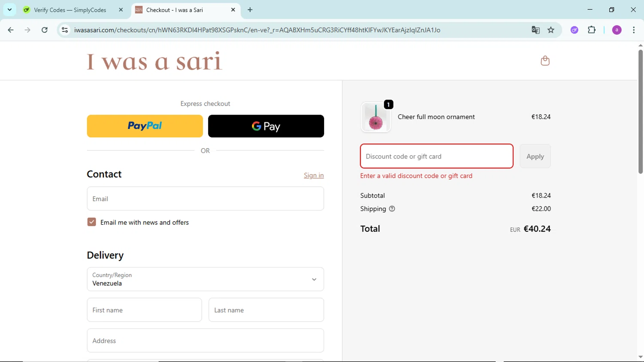Click the Contact heading
This screenshot has width=644, height=362.
click(x=104, y=174)
